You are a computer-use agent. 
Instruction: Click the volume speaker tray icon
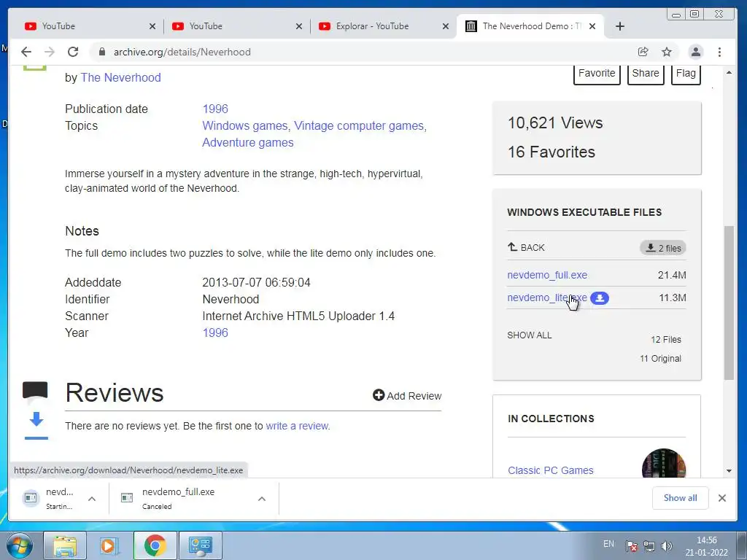(x=667, y=546)
